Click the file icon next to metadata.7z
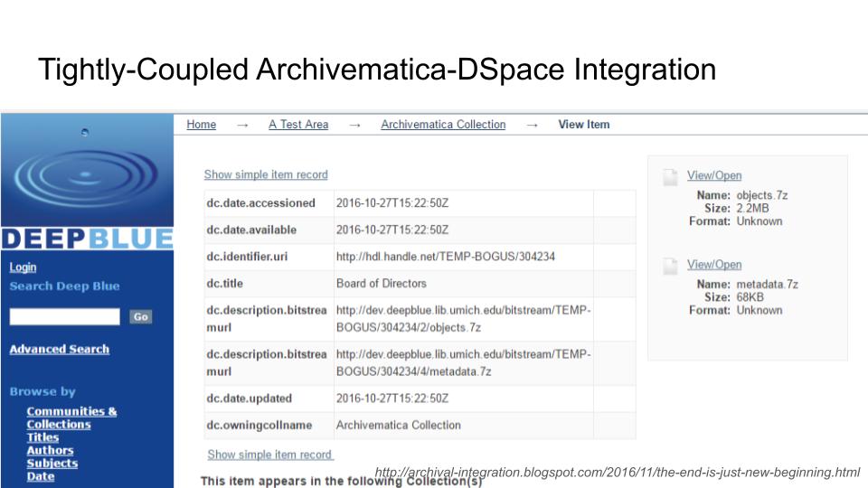Screen dimensions: 868x488 click(670, 266)
